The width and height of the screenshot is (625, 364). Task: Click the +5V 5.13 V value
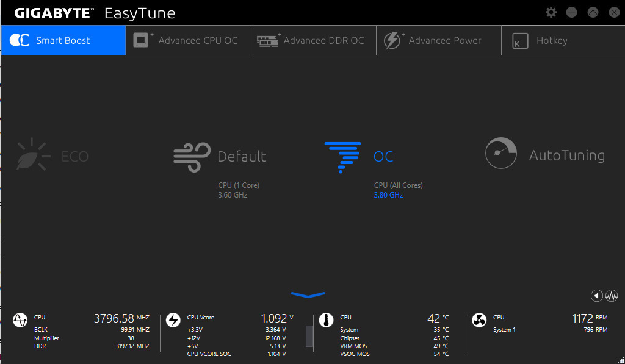tap(278, 346)
